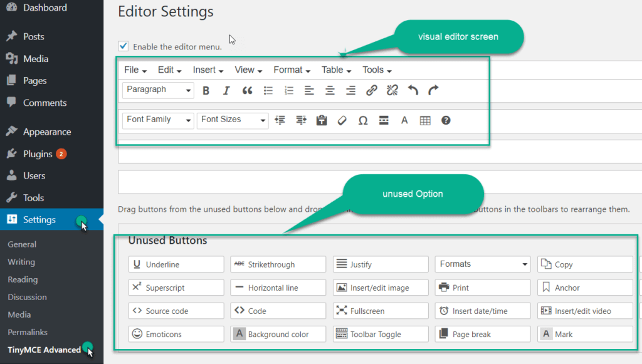
Task: Toggle bold formatting in the editor toolbar
Action: coord(206,90)
